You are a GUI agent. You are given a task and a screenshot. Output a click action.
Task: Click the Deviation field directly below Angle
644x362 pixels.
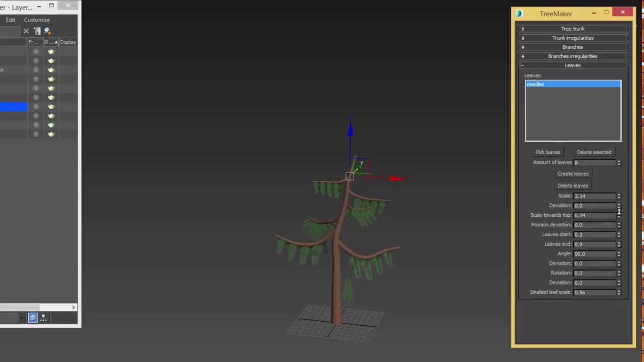tap(595, 263)
